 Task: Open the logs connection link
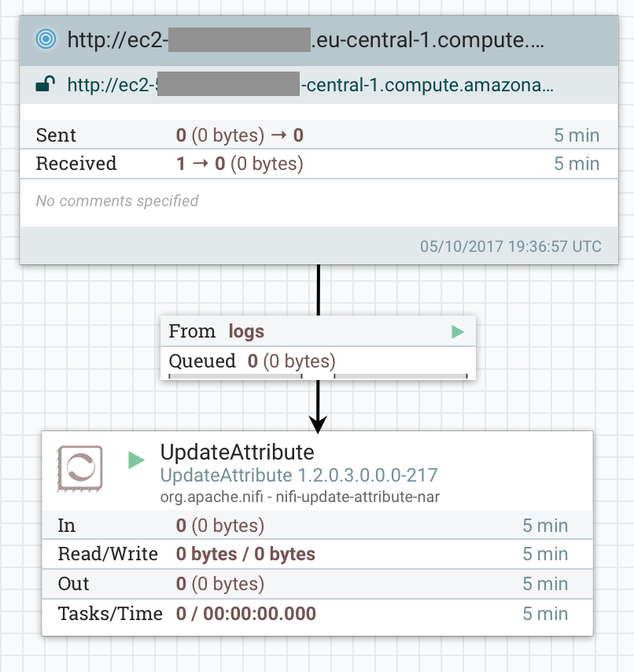(x=246, y=331)
